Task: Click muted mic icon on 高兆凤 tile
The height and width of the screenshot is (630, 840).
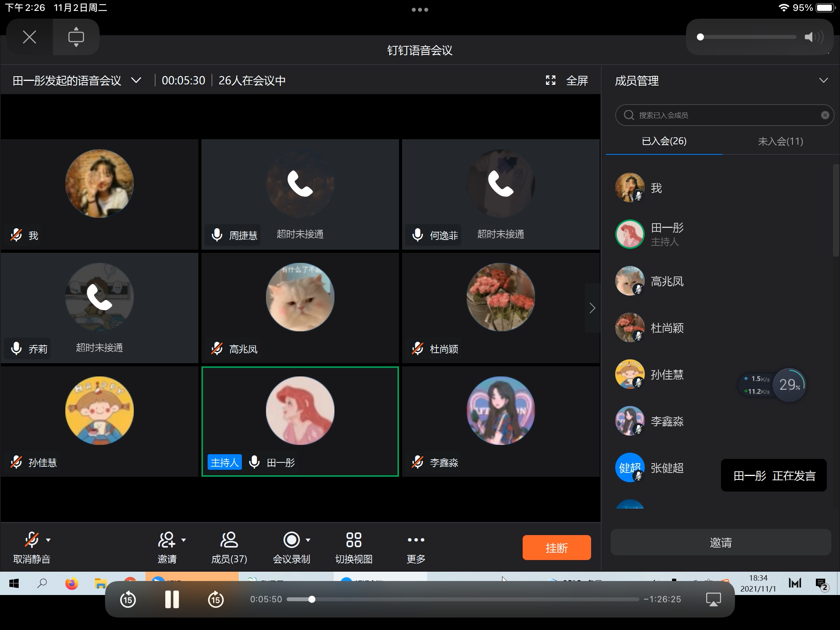Action: point(217,348)
